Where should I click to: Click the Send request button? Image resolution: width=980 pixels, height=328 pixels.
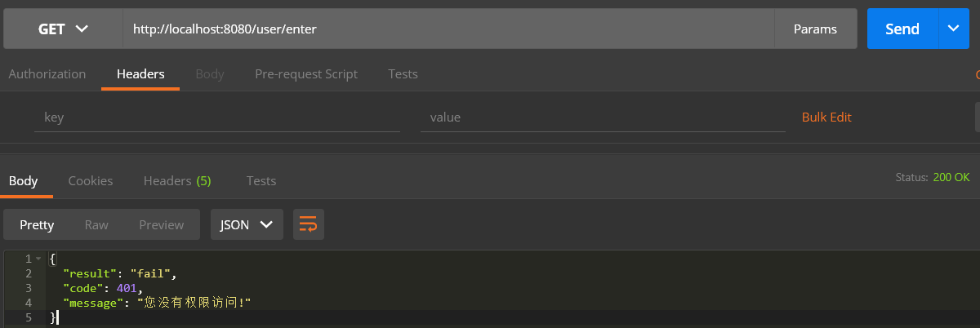tap(902, 29)
